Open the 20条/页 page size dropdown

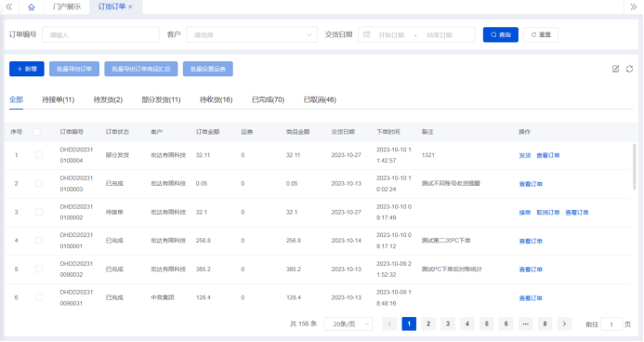point(348,324)
